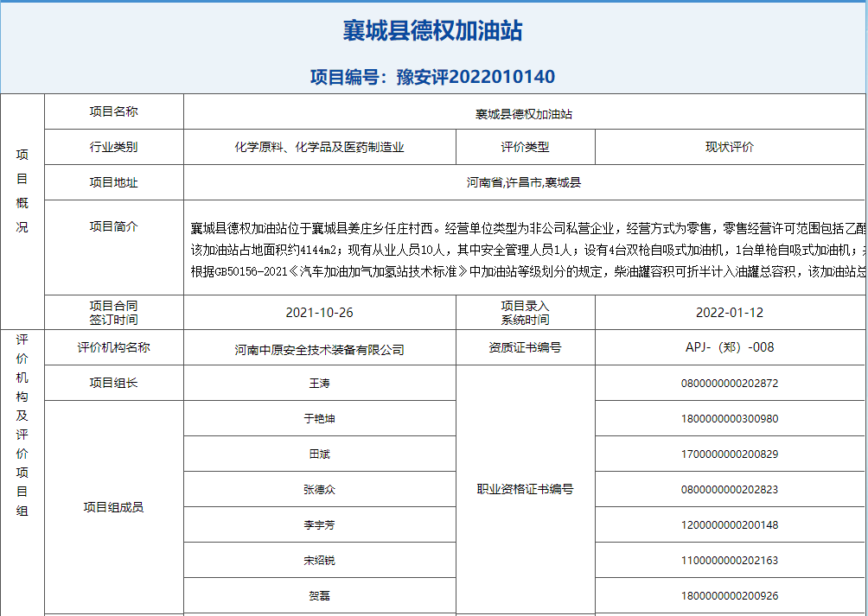
Task: Select certificate number 1200000000200148
Action: (730, 524)
